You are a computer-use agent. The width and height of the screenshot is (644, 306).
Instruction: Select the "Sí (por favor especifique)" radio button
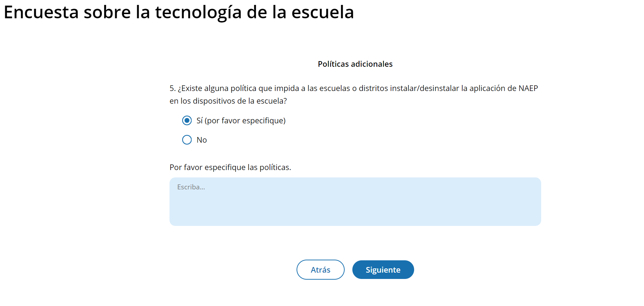pos(187,121)
